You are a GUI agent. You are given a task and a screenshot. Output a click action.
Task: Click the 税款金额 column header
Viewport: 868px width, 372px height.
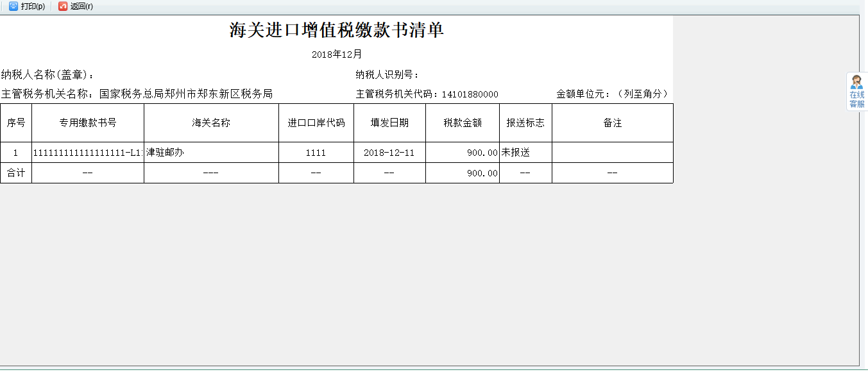(463, 122)
